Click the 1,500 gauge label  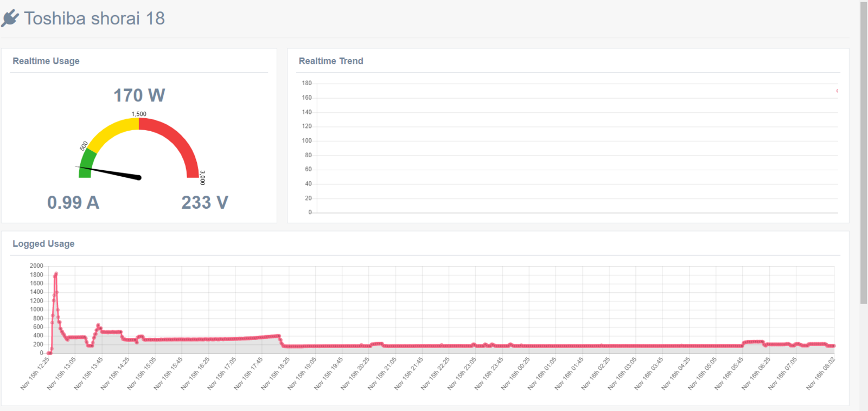click(139, 114)
